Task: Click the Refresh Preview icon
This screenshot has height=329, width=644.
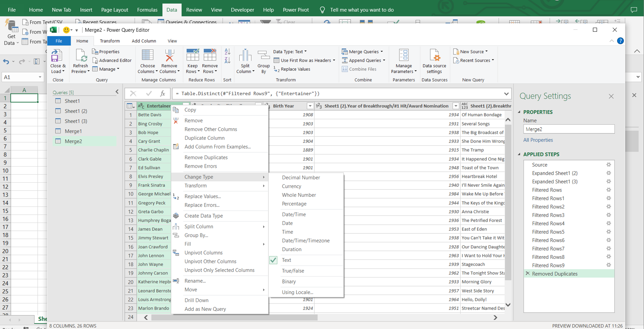Action: point(80,56)
